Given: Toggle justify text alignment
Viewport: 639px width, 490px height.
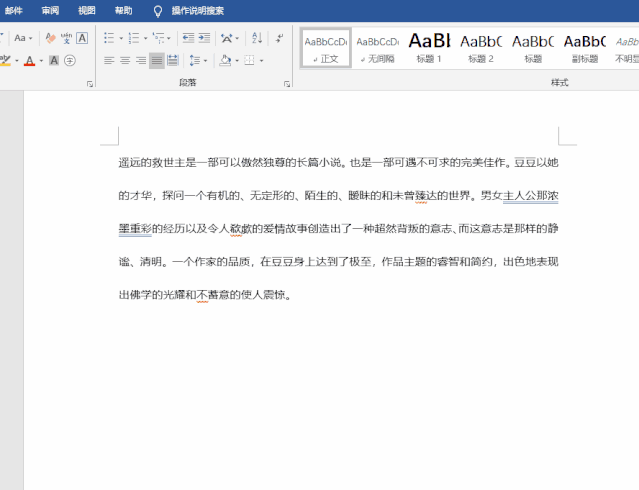Looking at the screenshot, I should (x=156, y=60).
